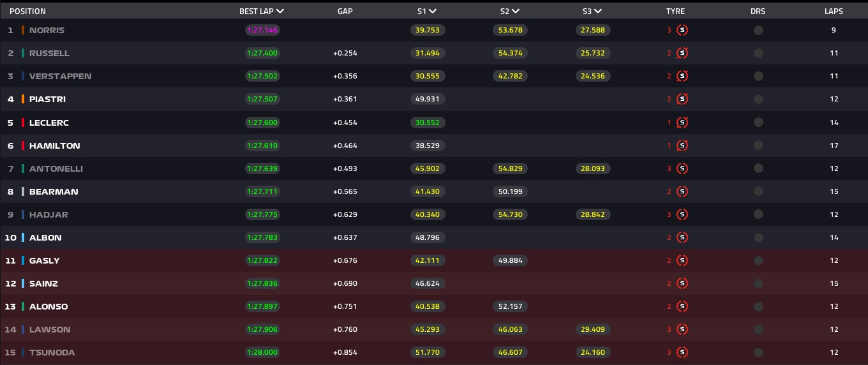868x365 pixels.
Task: Click Tsunoda's DRS indicator dot
Action: click(758, 352)
